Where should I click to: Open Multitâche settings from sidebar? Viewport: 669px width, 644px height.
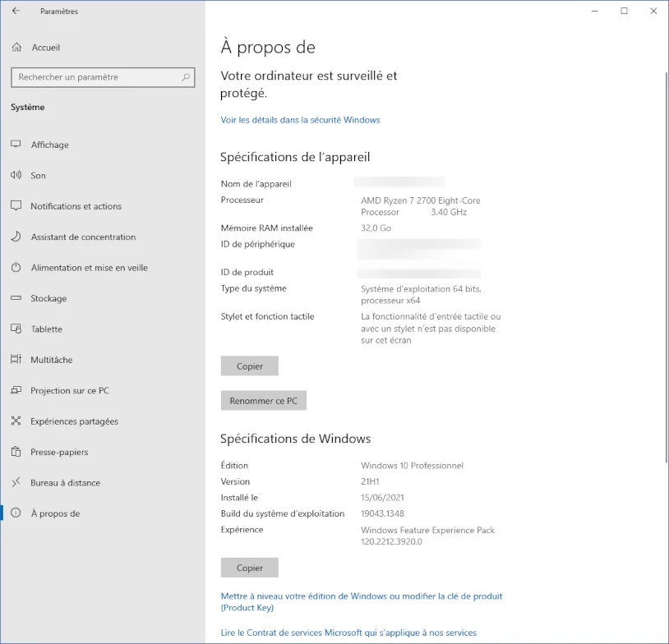[53, 360]
